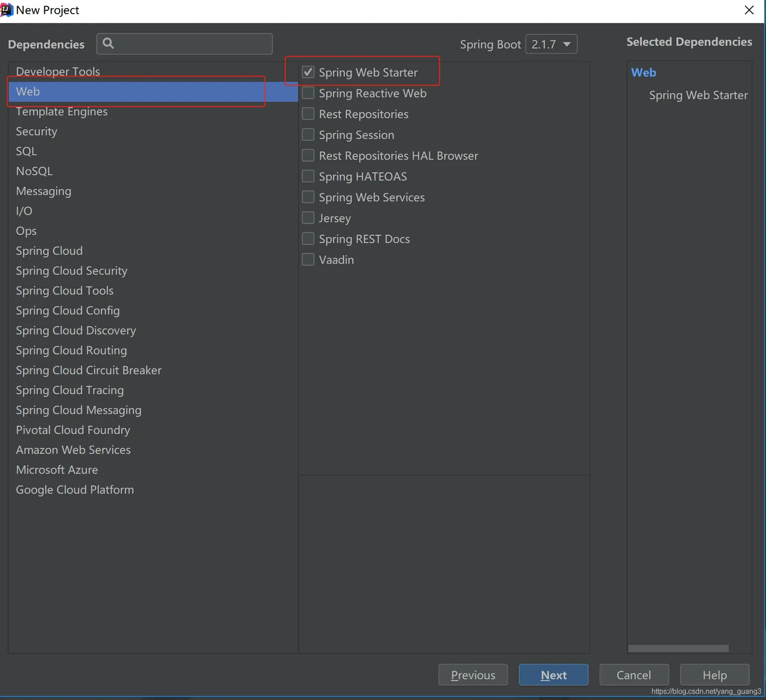The width and height of the screenshot is (766, 700).
Task: Select the Messaging category
Action: [x=153, y=191]
